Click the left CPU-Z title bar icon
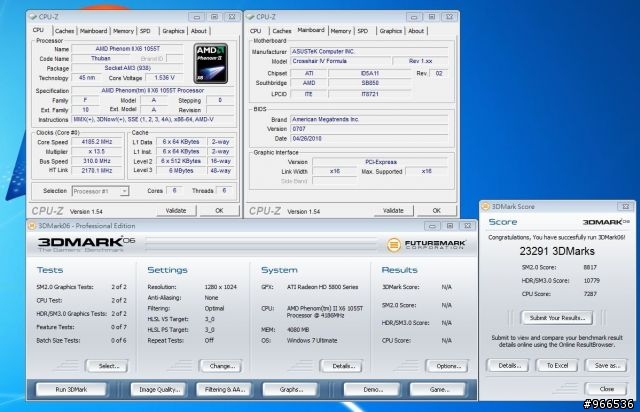Viewport: 640px width, 412px height. 33,17
